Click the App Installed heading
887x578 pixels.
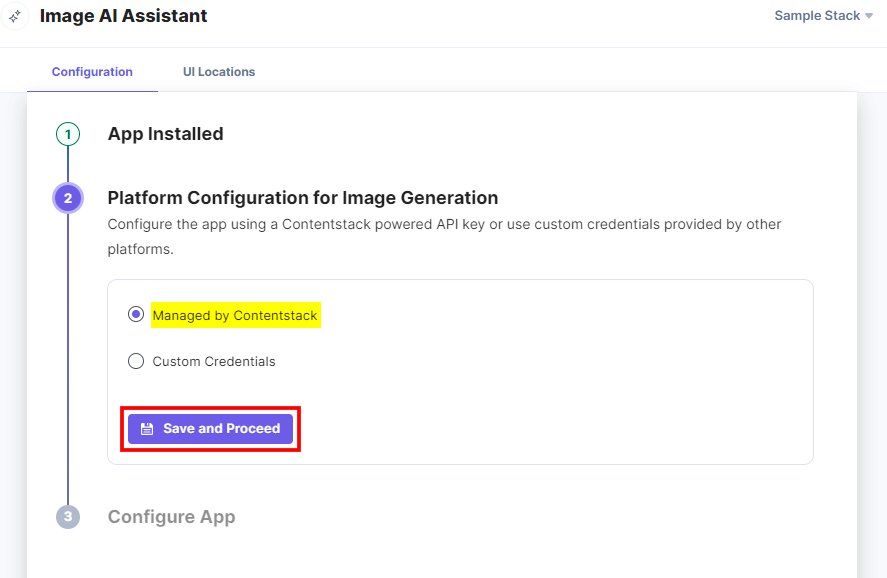(x=166, y=134)
